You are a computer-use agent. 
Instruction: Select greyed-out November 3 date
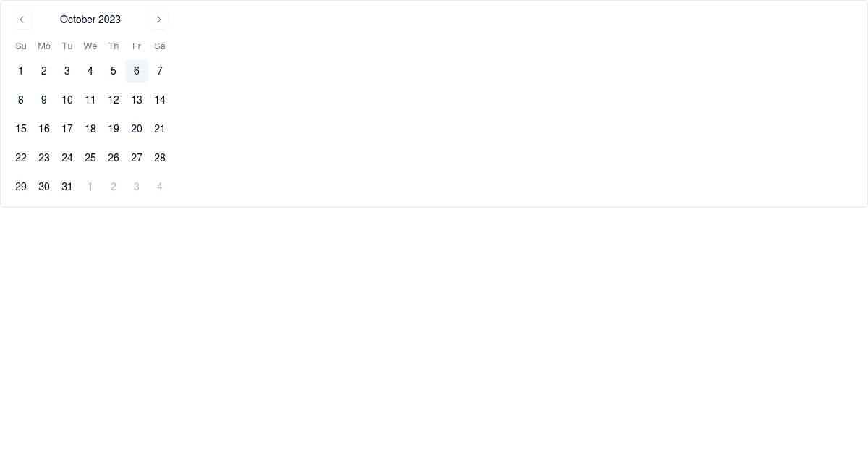pos(137,187)
